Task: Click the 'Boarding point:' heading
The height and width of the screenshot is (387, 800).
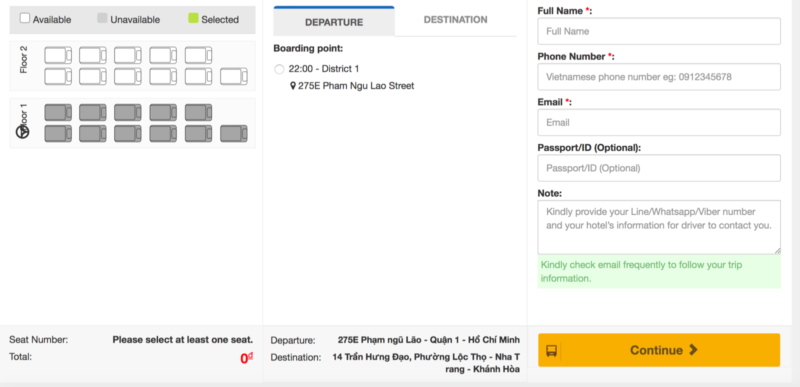Action: [308, 48]
